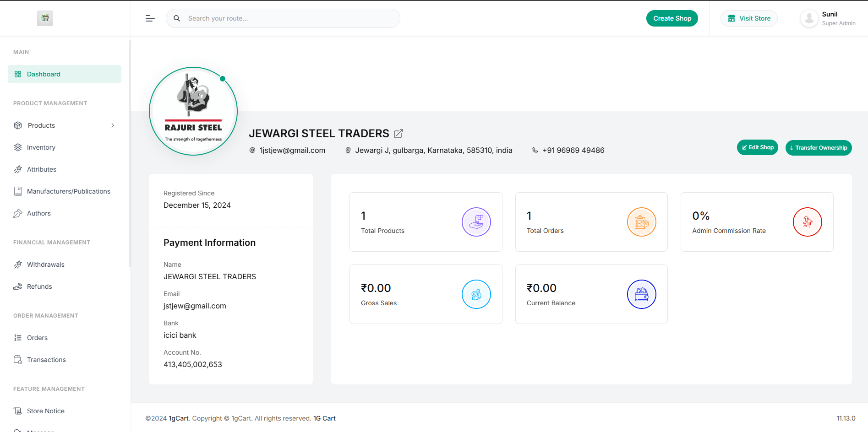Click the Withdrawals icon in sidebar
The height and width of the screenshot is (432, 868).
pyautogui.click(x=18, y=265)
